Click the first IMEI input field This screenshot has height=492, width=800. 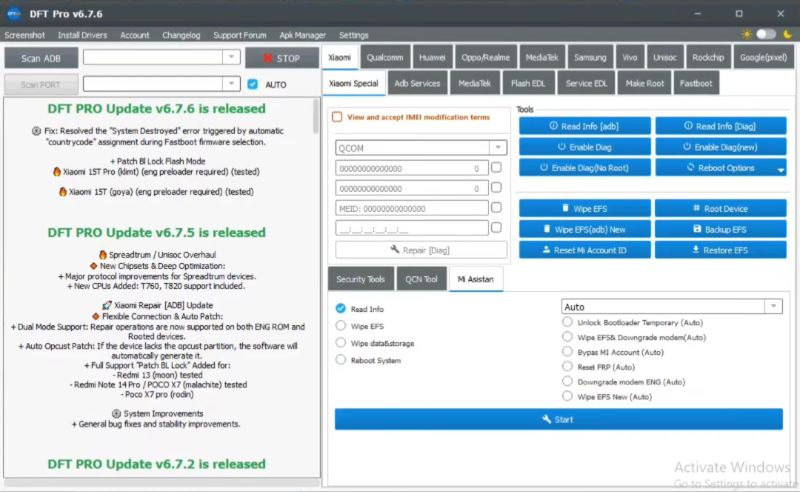412,168
